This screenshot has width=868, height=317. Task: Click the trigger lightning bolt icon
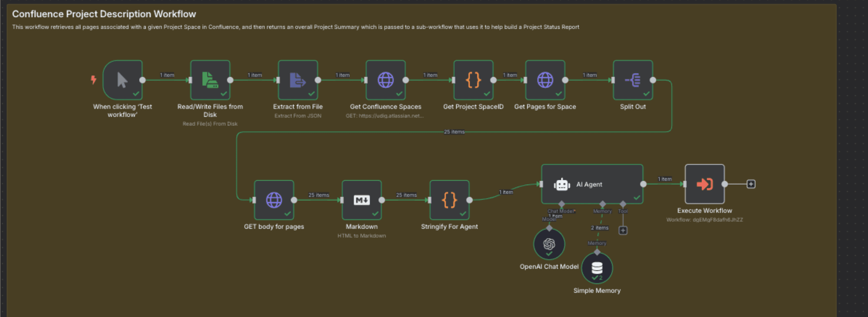click(93, 80)
